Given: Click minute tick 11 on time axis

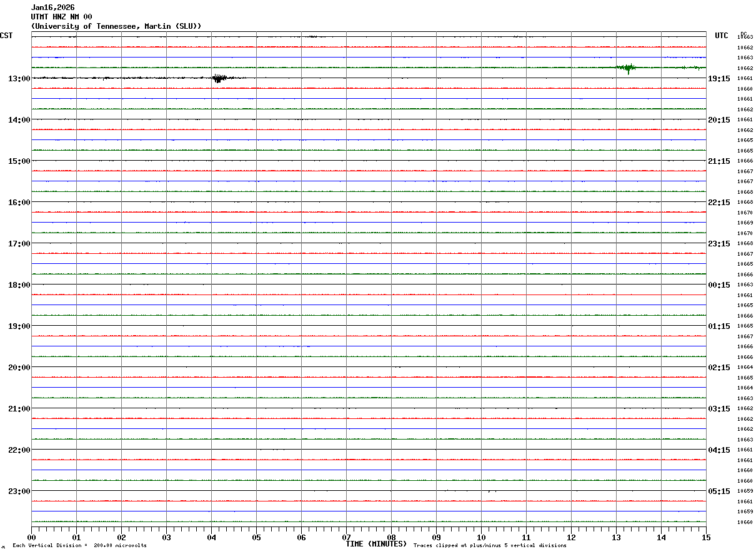Looking at the screenshot, I should pyautogui.click(x=526, y=537).
